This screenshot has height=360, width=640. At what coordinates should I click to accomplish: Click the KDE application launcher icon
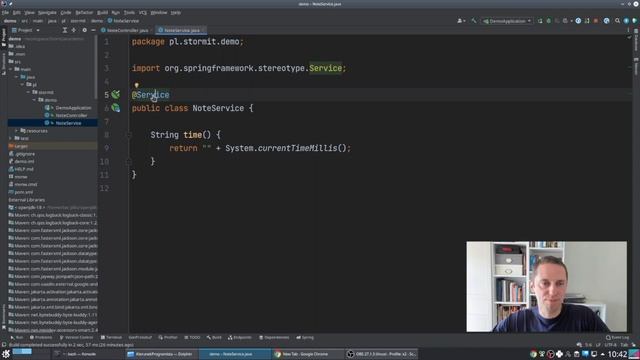click(6, 354)
